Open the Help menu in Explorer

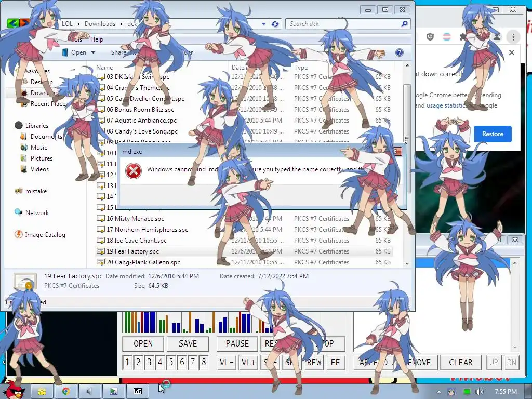click(x=97, y=39)
